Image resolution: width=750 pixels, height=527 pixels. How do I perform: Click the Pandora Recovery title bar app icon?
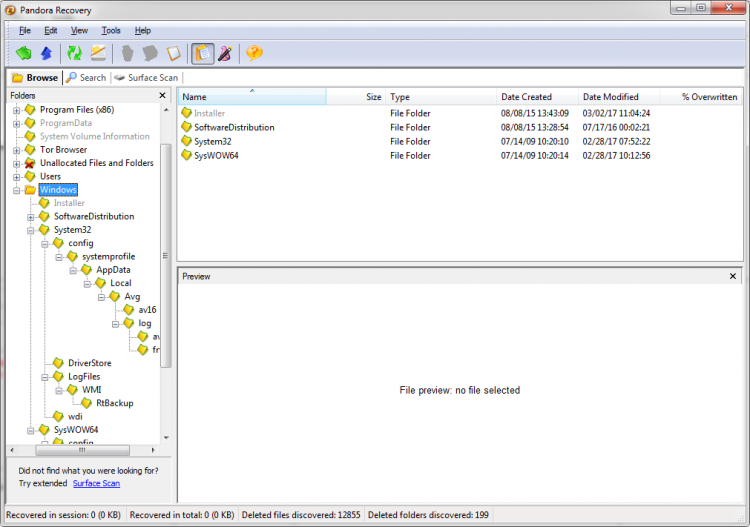[11, 10]
